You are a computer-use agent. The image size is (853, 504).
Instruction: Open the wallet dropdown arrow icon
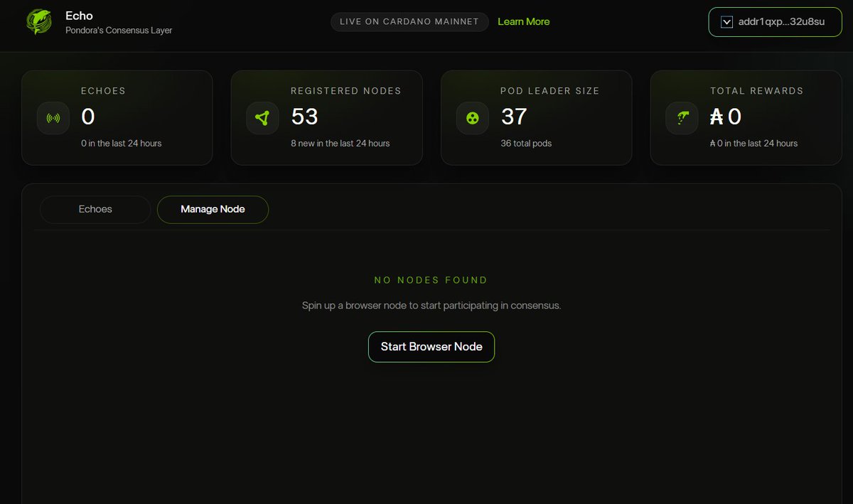726,22
